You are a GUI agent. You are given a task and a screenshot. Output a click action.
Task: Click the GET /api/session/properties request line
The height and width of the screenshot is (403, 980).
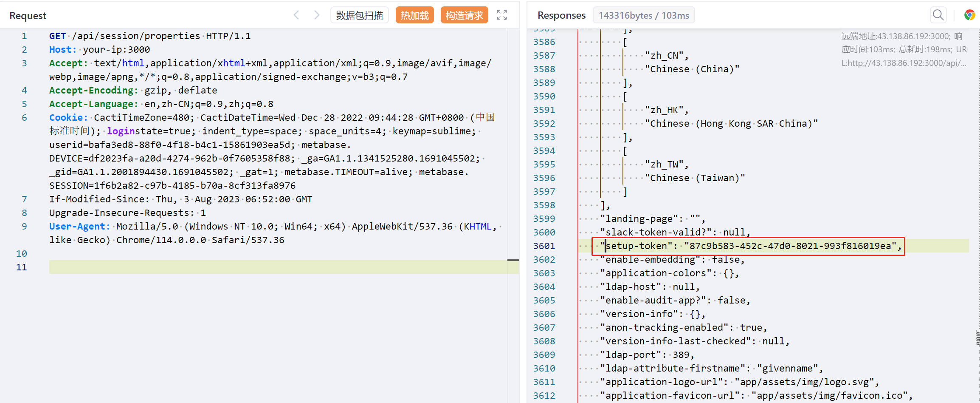149,36
